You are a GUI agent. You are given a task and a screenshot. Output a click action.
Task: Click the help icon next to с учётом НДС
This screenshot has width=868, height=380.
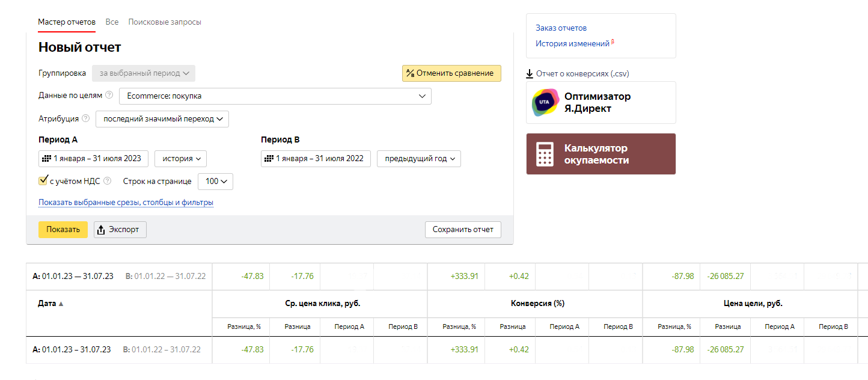[x=108, y=180]
